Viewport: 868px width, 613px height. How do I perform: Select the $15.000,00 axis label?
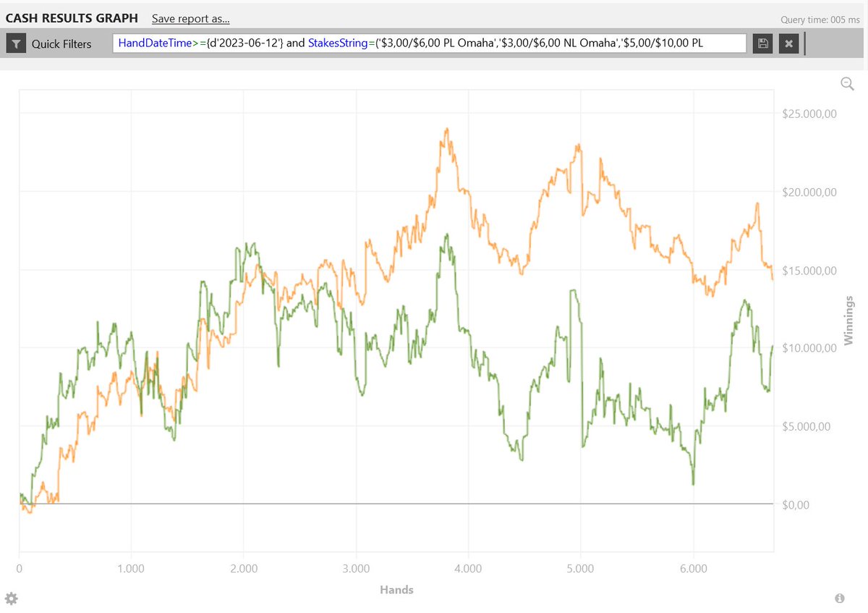pos(810,270)
